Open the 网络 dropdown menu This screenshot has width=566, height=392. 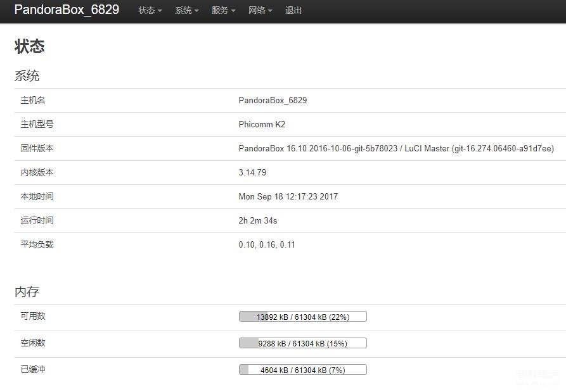click(x=260, y=11)
